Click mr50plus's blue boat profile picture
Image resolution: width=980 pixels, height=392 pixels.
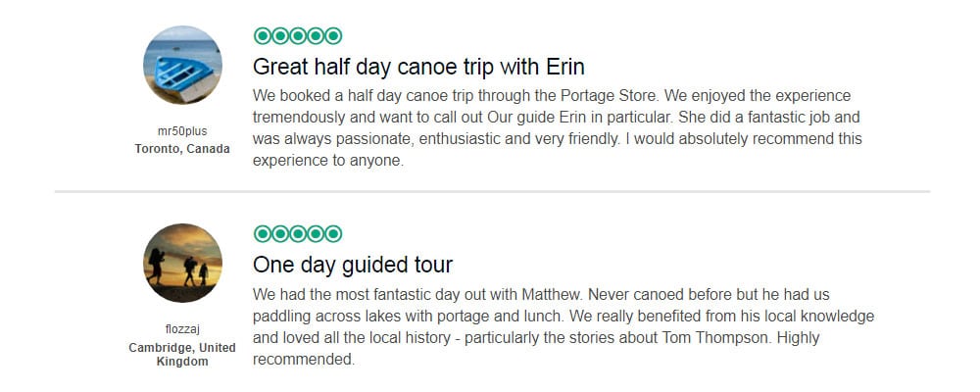[x=182, y=65]
